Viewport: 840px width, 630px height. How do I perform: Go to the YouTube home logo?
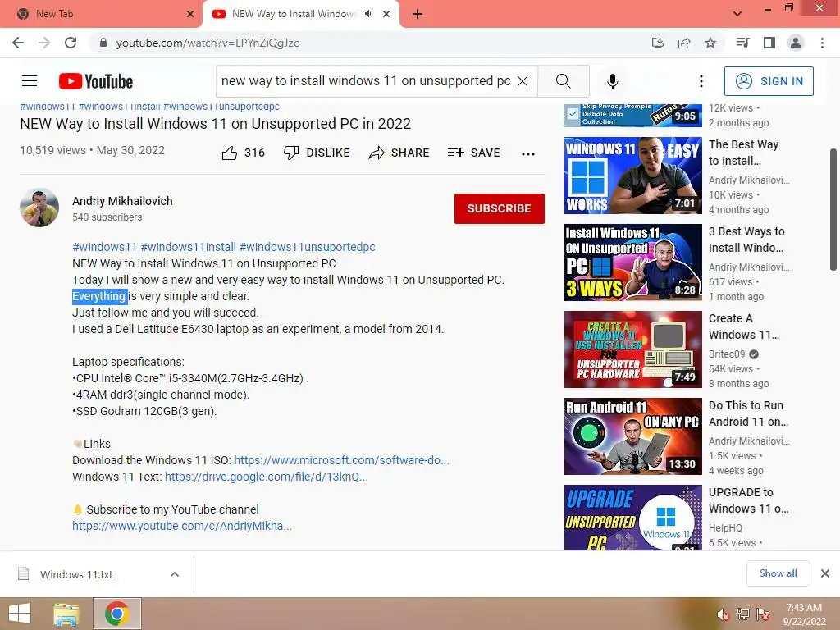pos(96,81)
